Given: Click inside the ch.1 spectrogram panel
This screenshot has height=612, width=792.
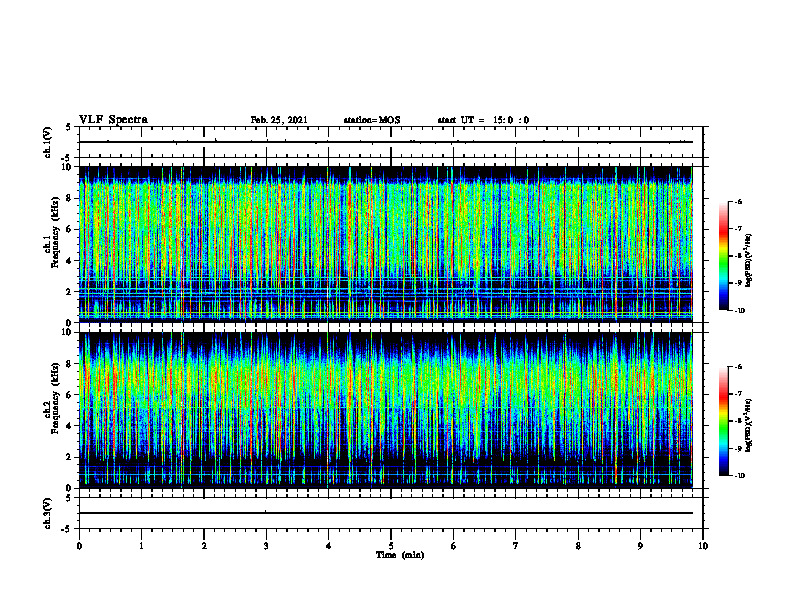Looking at the screenshot, I should (386, 244).
